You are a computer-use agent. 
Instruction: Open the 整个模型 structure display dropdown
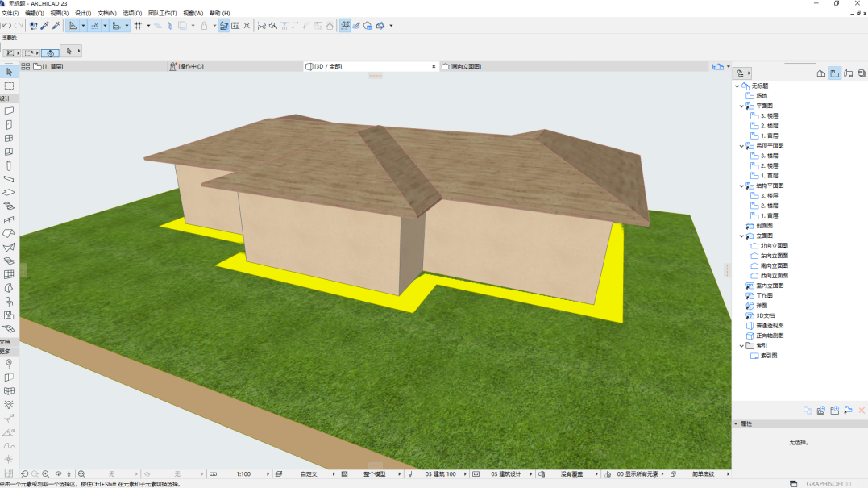pyautogui.click(x=375, y=474)
